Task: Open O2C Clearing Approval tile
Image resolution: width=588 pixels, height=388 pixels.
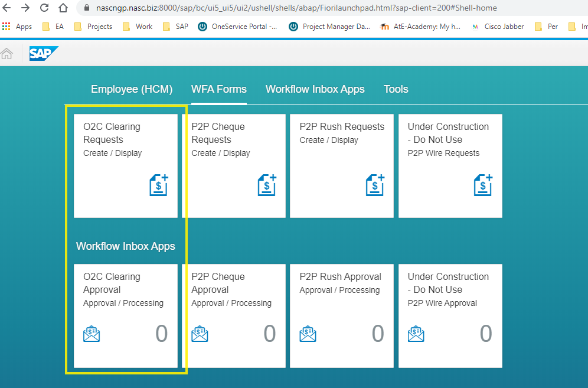Action: point(126,316)
